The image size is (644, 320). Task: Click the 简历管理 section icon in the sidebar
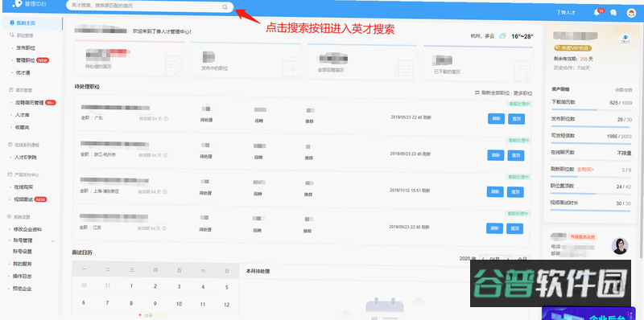tap(11, 90)
